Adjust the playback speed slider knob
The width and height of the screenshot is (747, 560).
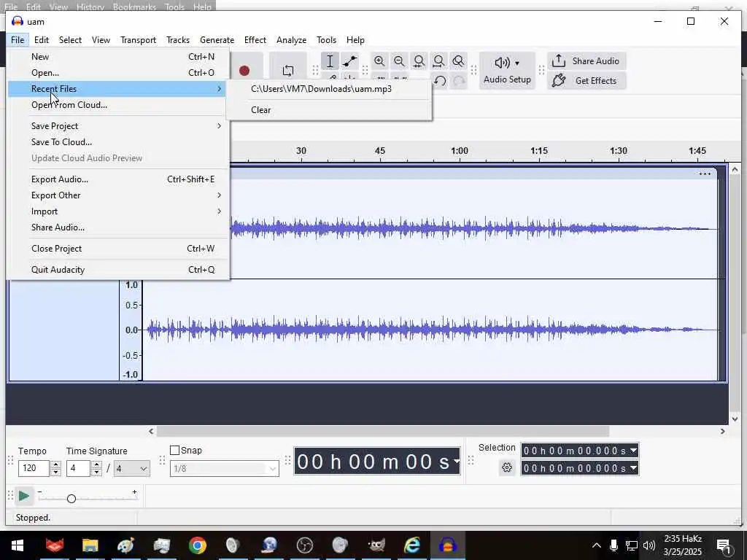click(71, 499)
